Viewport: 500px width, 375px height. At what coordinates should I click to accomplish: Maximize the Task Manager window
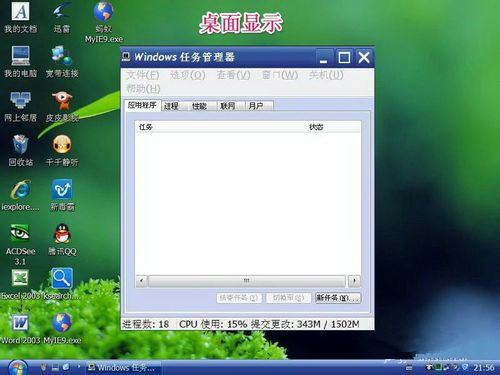(x=344, y=58)
